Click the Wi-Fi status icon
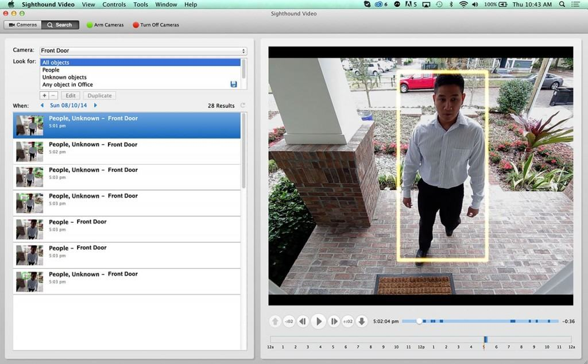 pos(463,5)
